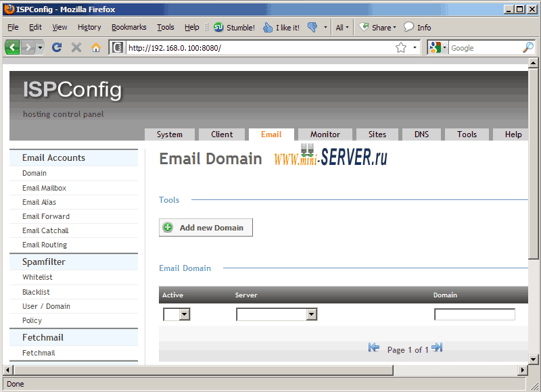The height and width of the screenshot is (392, 541).
Task: Open Spamfilter Whitelist
Action: 37,277
